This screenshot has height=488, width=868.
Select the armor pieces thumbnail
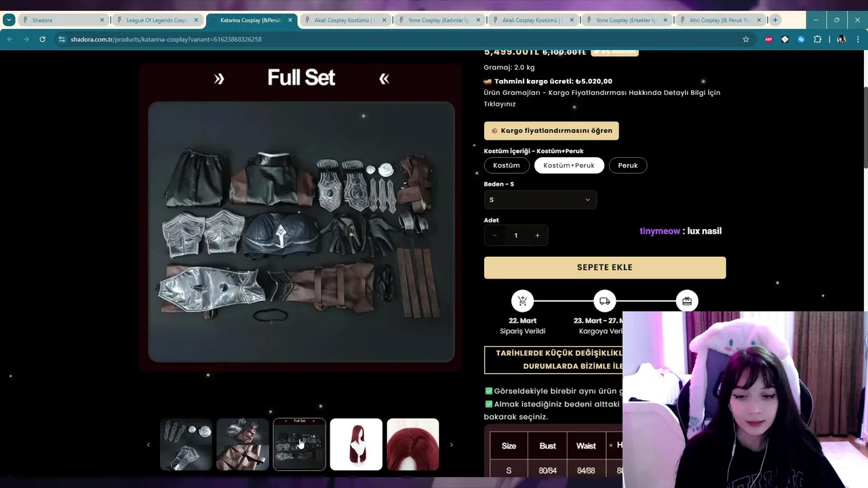pyautogui.click(x=186, y=445)
